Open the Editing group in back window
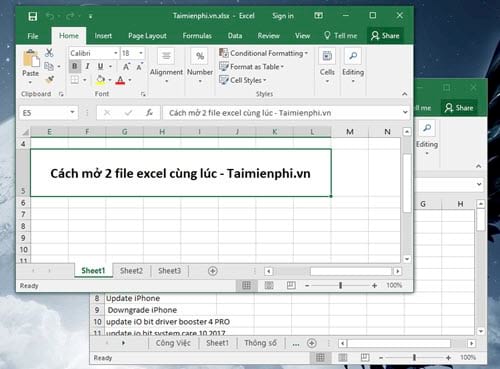 coord(427,138)
